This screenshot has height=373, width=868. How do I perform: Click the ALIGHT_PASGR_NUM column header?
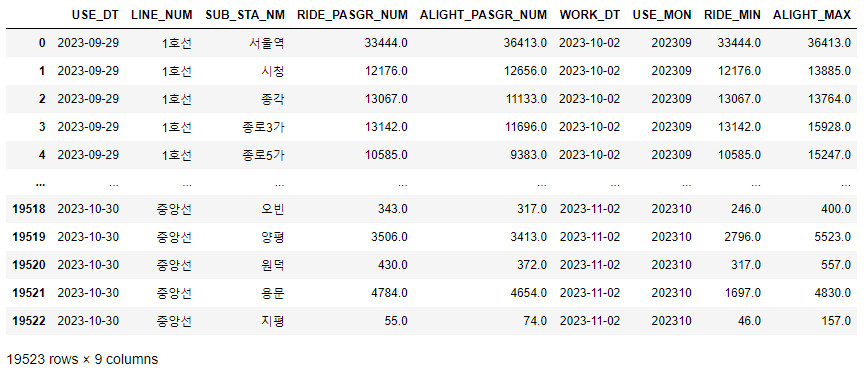point(483,15)
